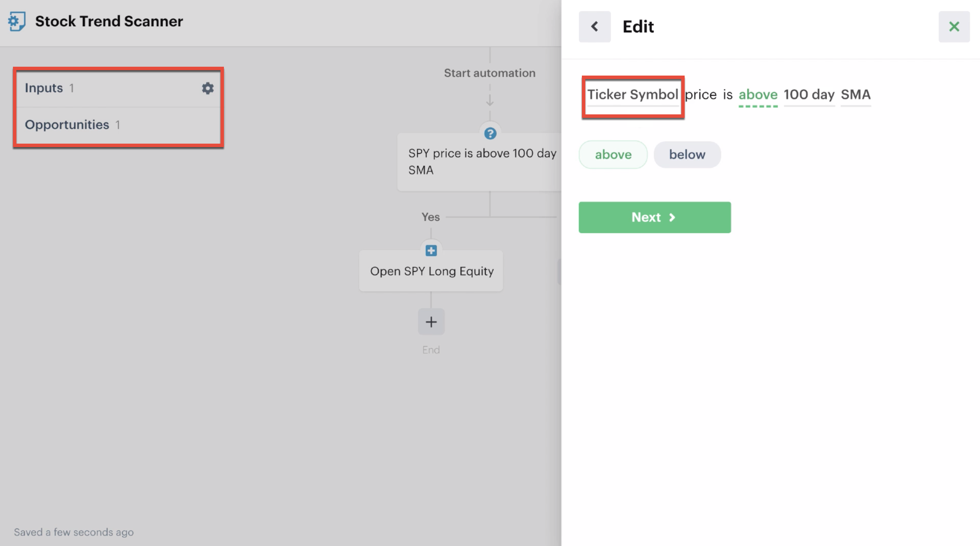980x546 pixels.
Task: Go back using the left chevron button
Action: pyautogui.click(x=594, y=27)
